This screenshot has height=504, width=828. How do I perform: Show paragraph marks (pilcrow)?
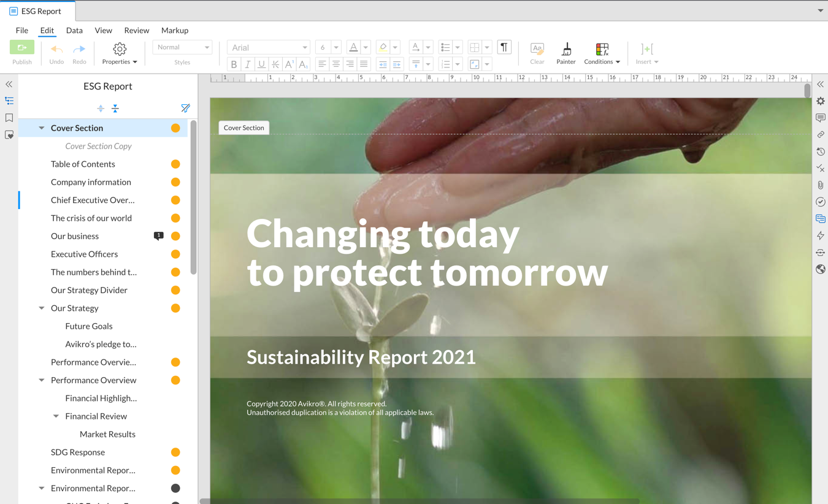504,47
